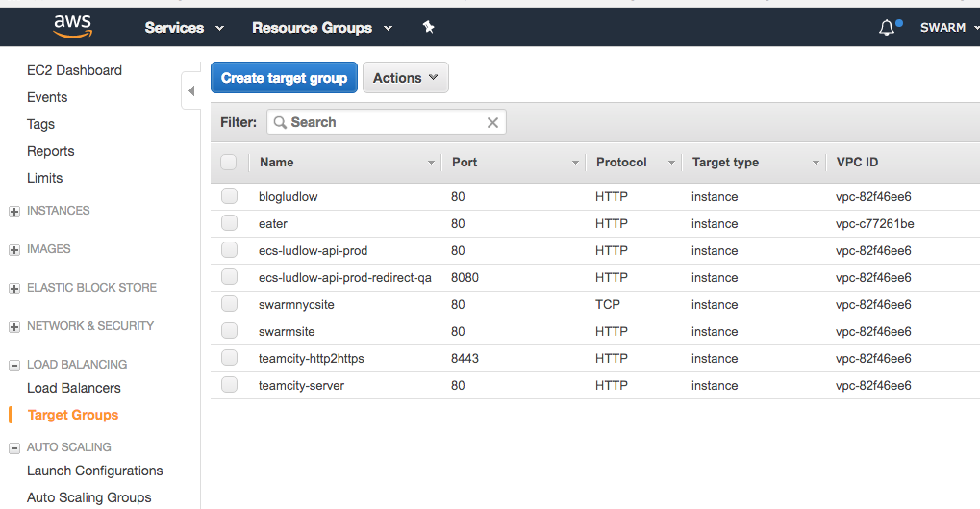
Task: Open the EC2 Dashboard link
Action: click(x=74, y=70)
